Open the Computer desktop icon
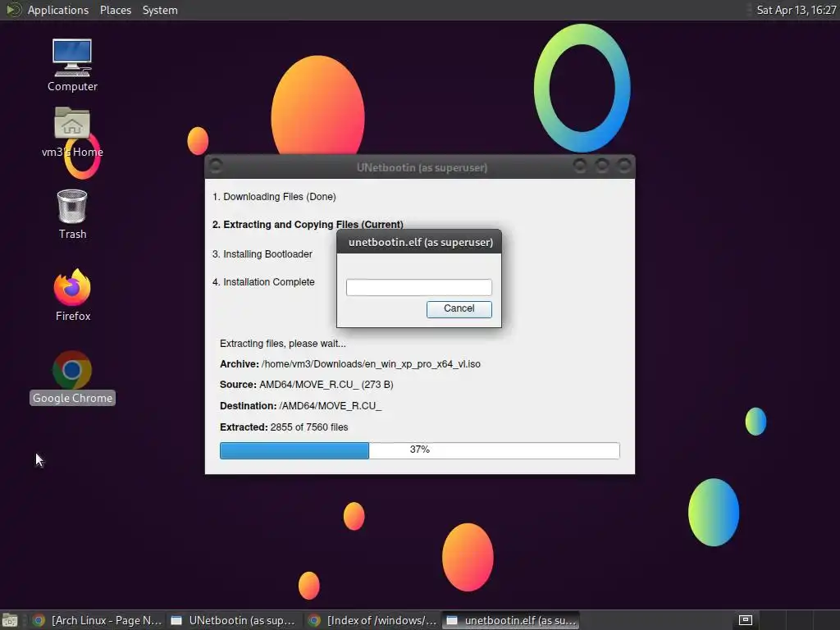The width and height of the screenshot is (840, 630). pos(72,66)
